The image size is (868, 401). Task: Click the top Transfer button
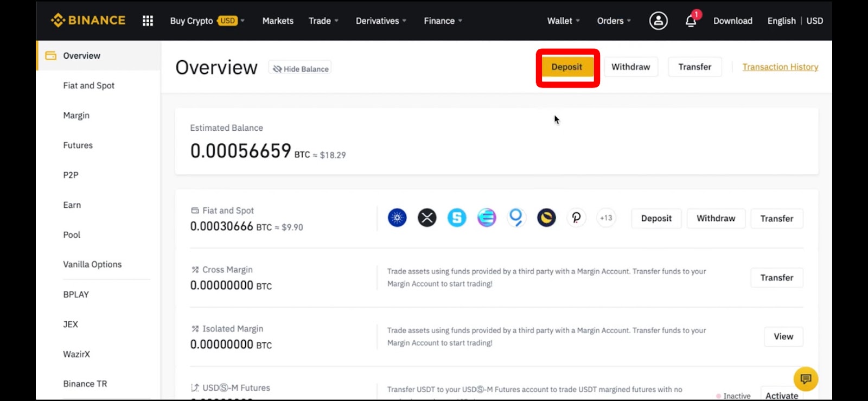pos(695,67)
